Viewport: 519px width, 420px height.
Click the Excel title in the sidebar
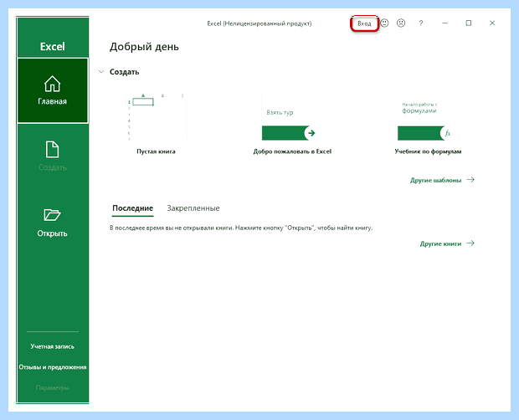point(53,47)
